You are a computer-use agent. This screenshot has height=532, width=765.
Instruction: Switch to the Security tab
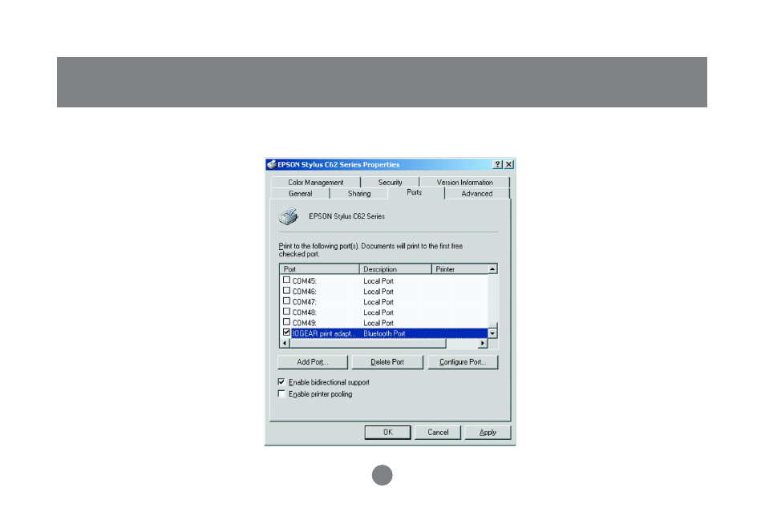click(390, 183)
